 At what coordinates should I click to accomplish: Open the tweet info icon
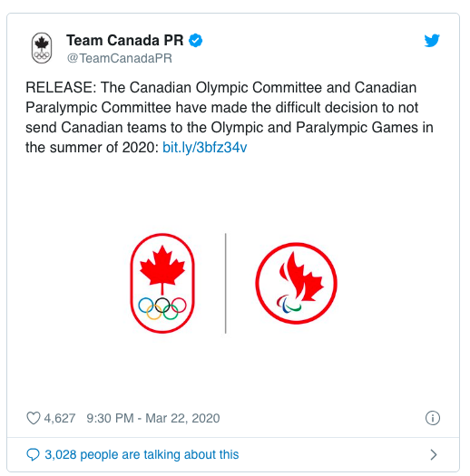click(432, 418)
